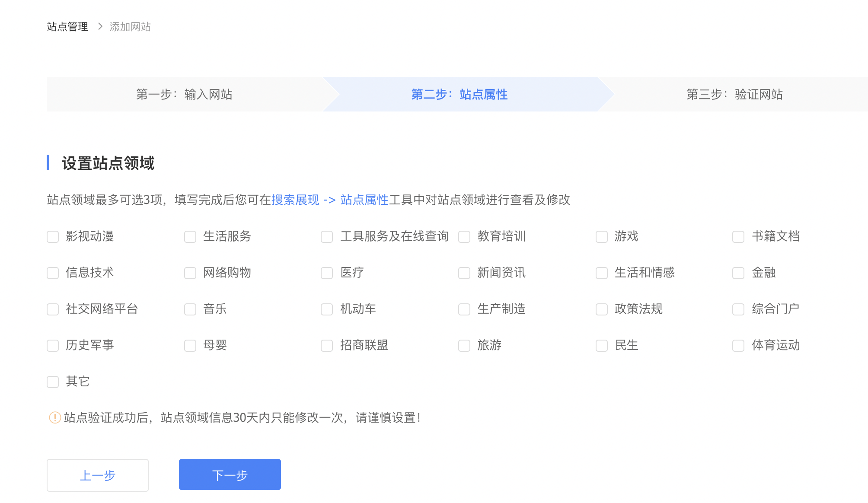Viewport: 868px width, 503px height.
Task: Check the 书籍文档 checkbox
Action: click(738, 237)
